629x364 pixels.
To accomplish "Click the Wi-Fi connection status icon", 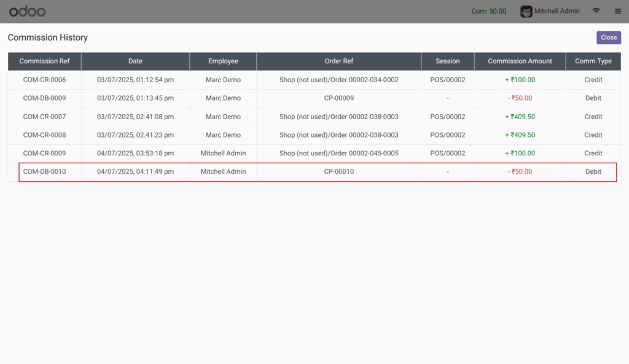I will click(595, 10).
